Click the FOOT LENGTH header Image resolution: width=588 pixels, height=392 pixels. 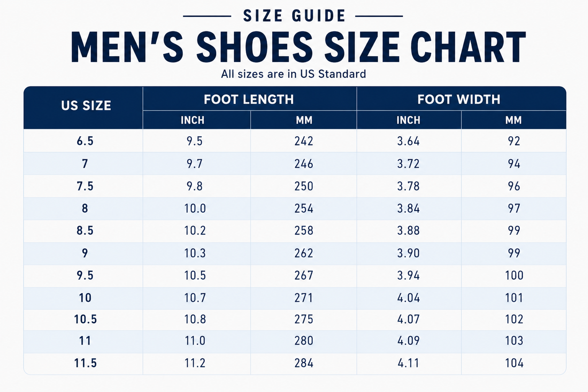249,100
